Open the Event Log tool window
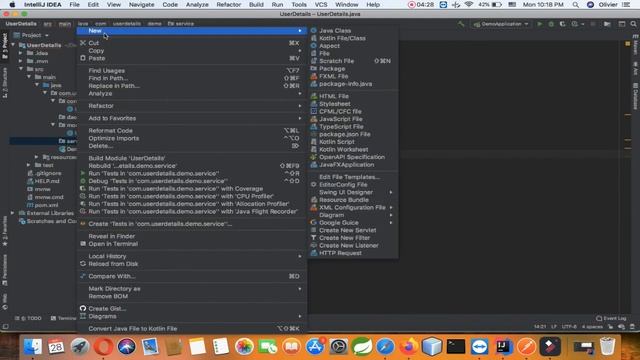Screen dimensions: 640x360 pyautogui.click(x=611, y=318)
